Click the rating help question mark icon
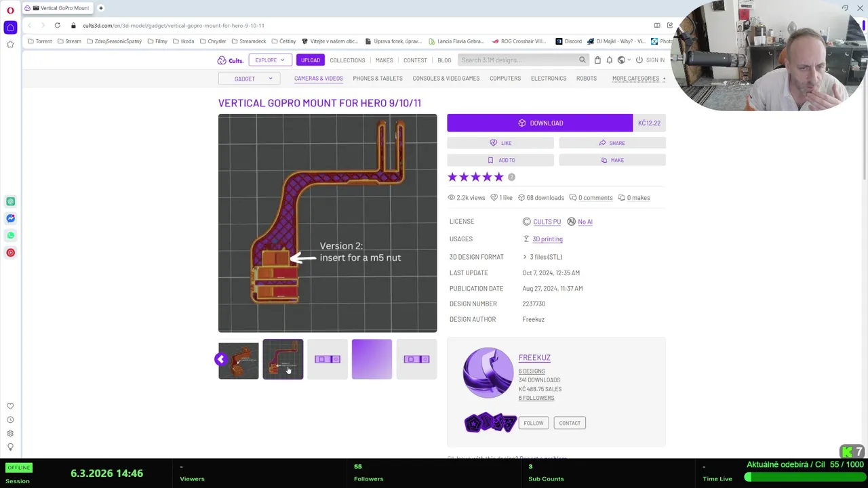This screenshot has height=488, width=868. tap(511, 178)
